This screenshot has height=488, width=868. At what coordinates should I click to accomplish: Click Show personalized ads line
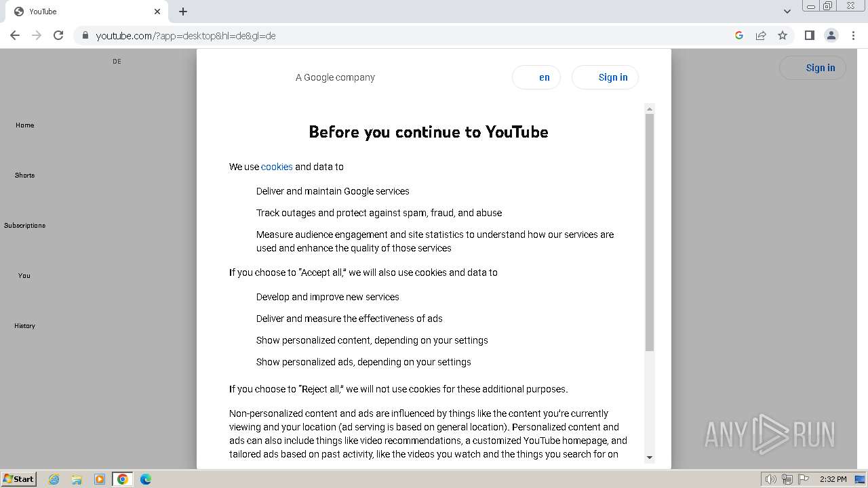click(363, 362)
